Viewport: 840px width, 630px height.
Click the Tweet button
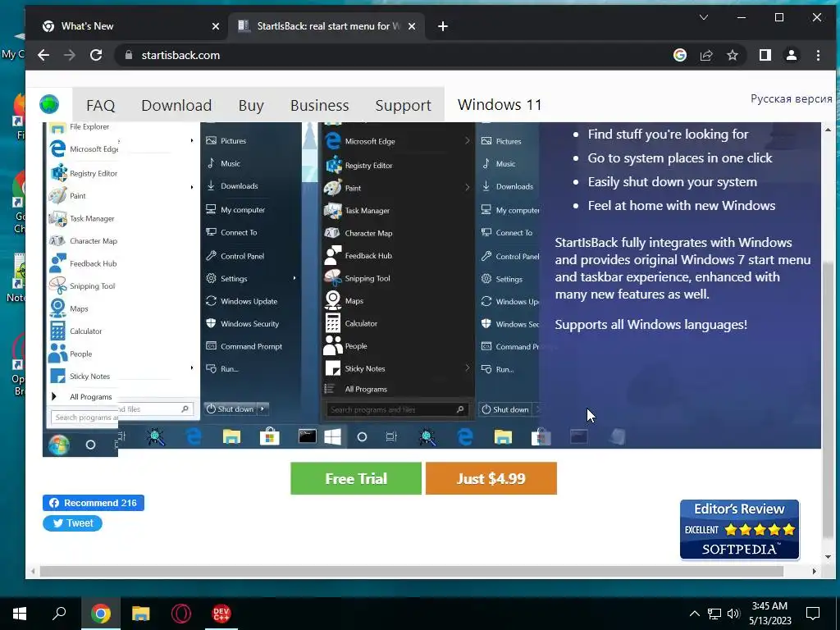click(72, 523)
